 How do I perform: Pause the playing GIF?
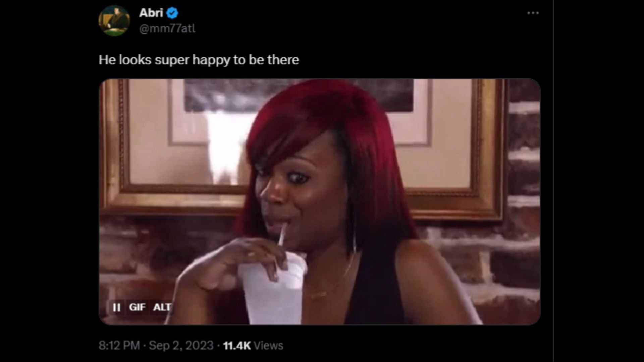click(116, 307)
